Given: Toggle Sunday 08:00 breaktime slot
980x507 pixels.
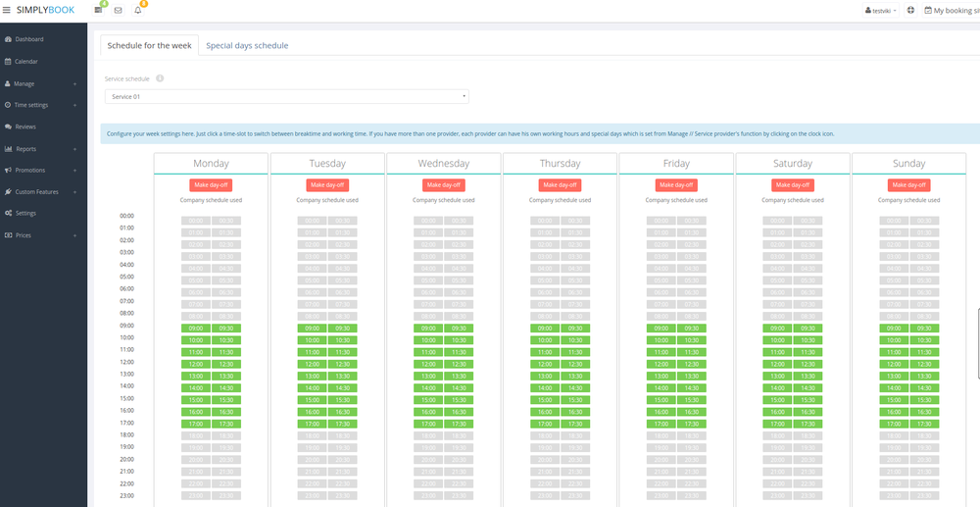Looking at the screenshot, I should tap(895, 316).
